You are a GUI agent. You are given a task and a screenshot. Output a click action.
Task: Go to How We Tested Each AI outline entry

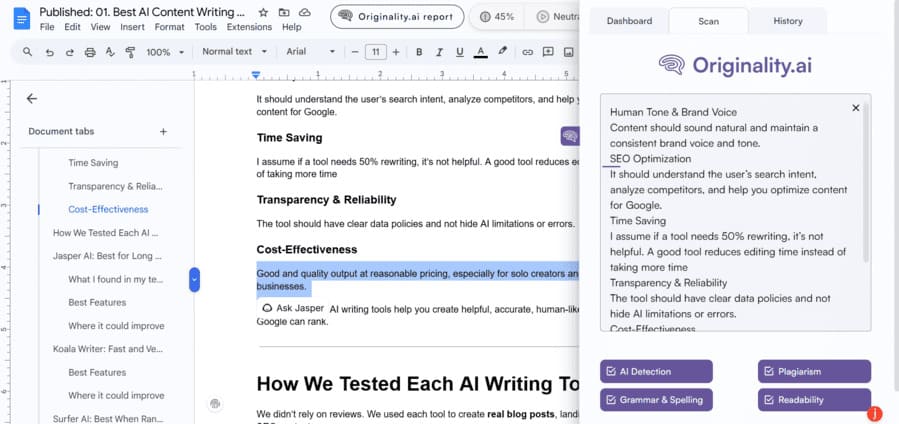pos(105,233)
